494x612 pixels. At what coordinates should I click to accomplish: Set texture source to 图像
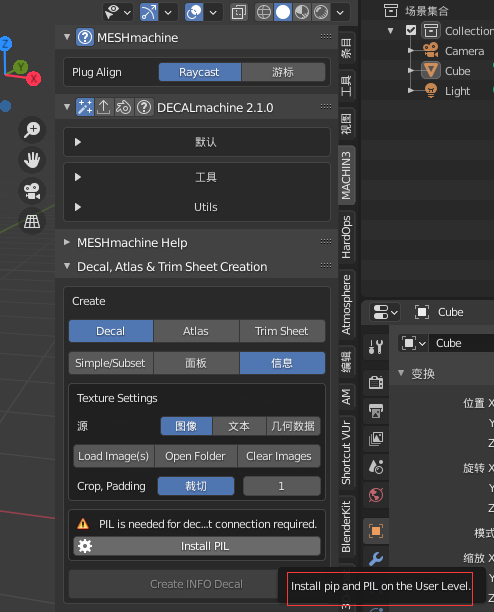[x=186, y=426]
